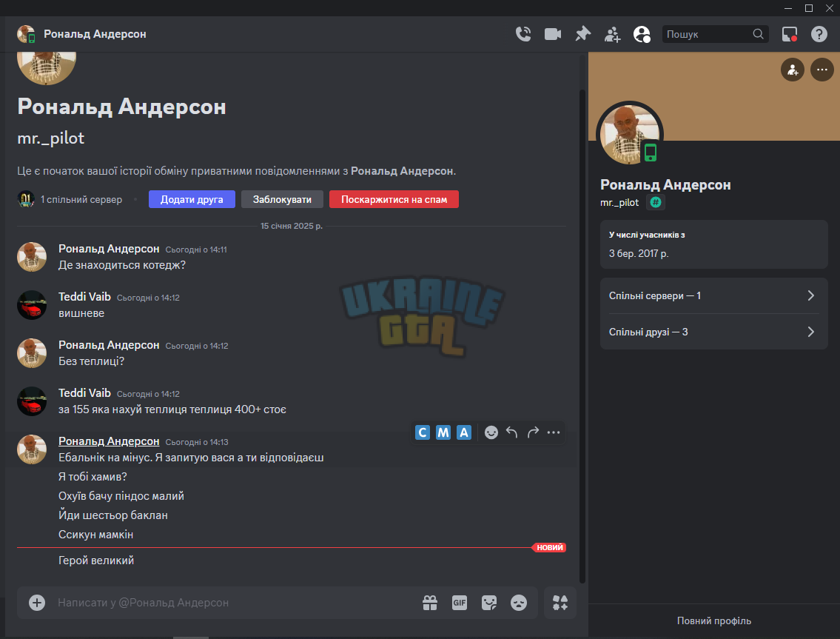
Task: Add friends to this DM
Action: tap(612, 34)
